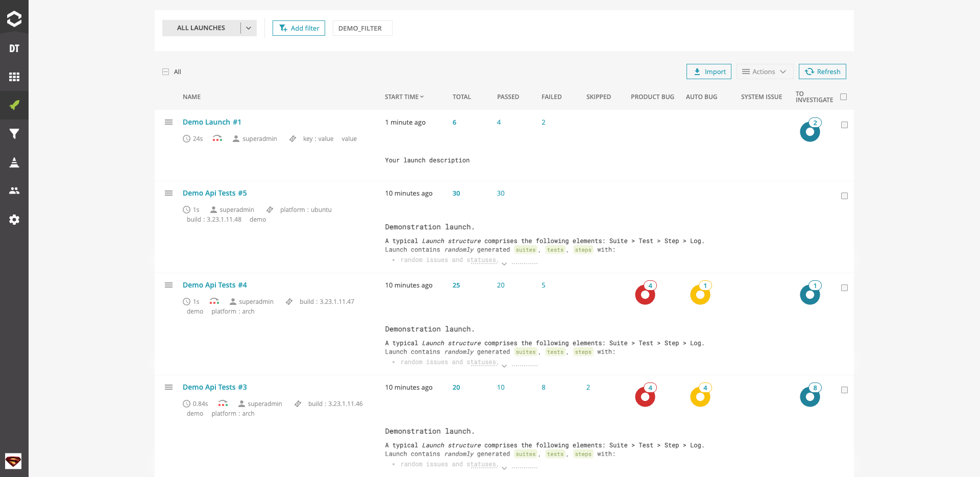
Task: Open hamburger menu for Demo Api Tests #4
Action: click(x=168, y=285)
